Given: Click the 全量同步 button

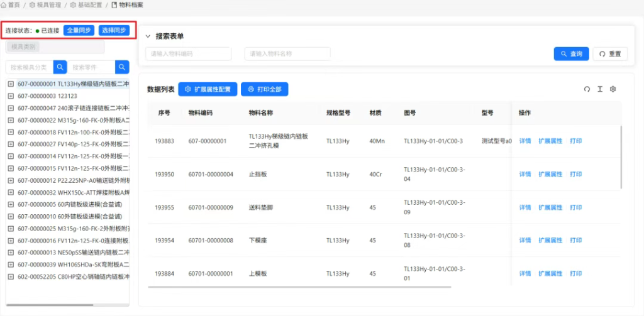Looking at the screenshot, I should click(79, 30).
